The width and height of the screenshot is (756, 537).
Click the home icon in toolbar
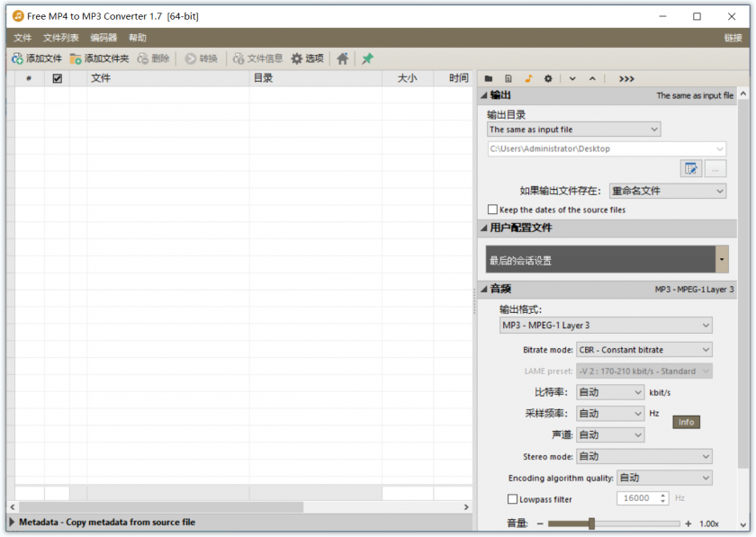[343, 58]
